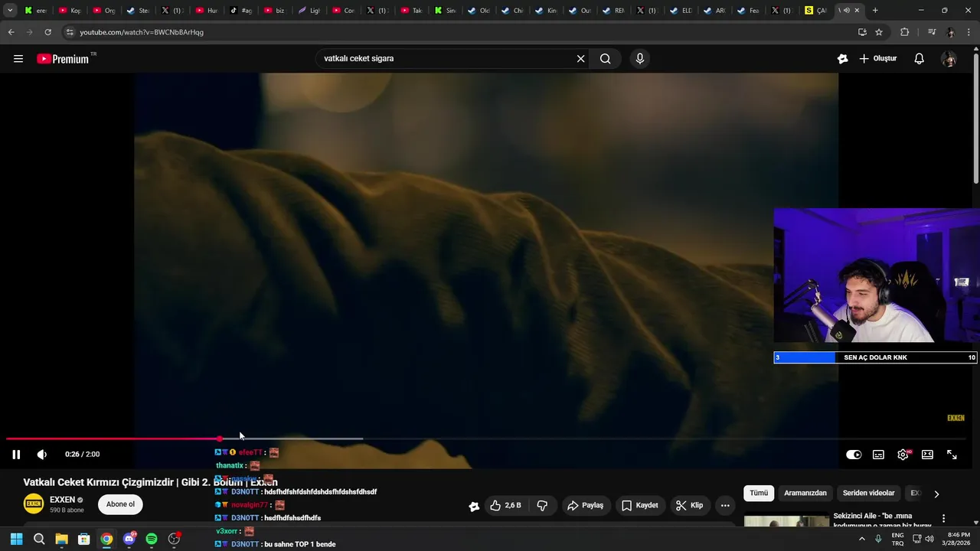Click the icon left of the like button

point(474,506)
